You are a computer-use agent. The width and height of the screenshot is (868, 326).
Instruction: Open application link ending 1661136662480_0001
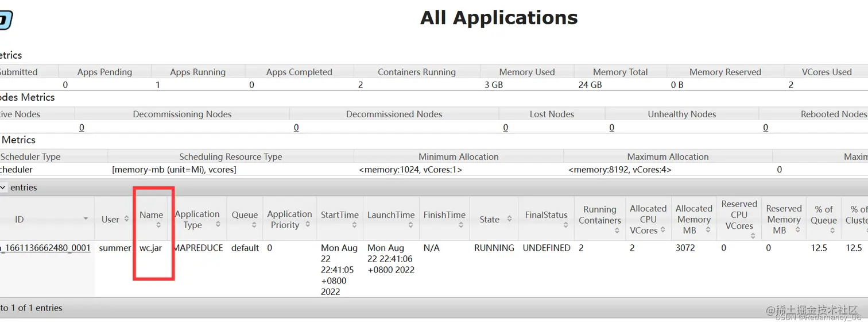tap(45, 248)
